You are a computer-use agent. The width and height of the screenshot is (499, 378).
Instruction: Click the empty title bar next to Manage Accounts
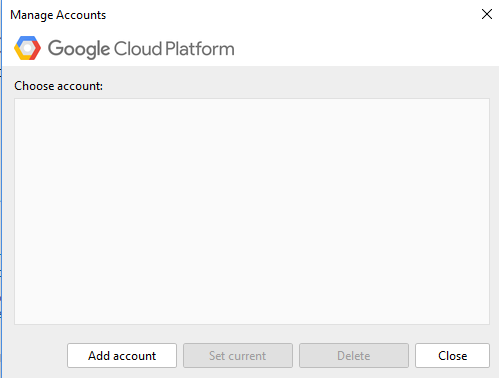[290, 15]
